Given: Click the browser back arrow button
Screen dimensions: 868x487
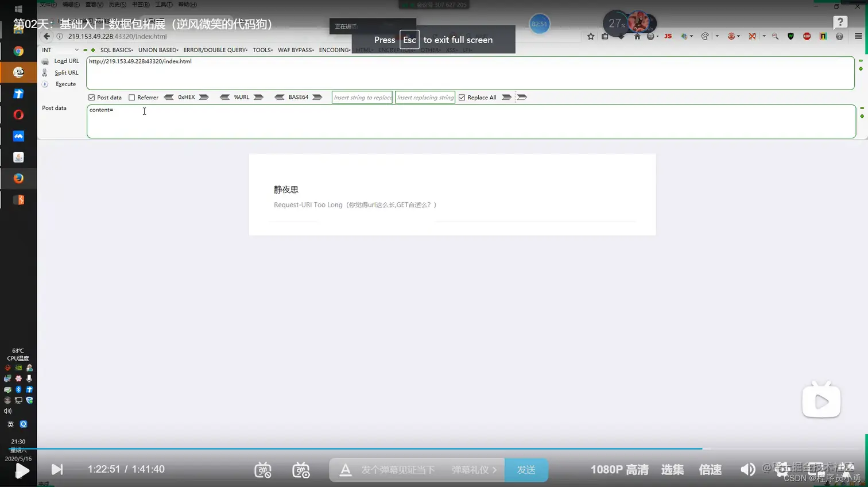Looking at the screenshot, I should click(x=46, y=36).
